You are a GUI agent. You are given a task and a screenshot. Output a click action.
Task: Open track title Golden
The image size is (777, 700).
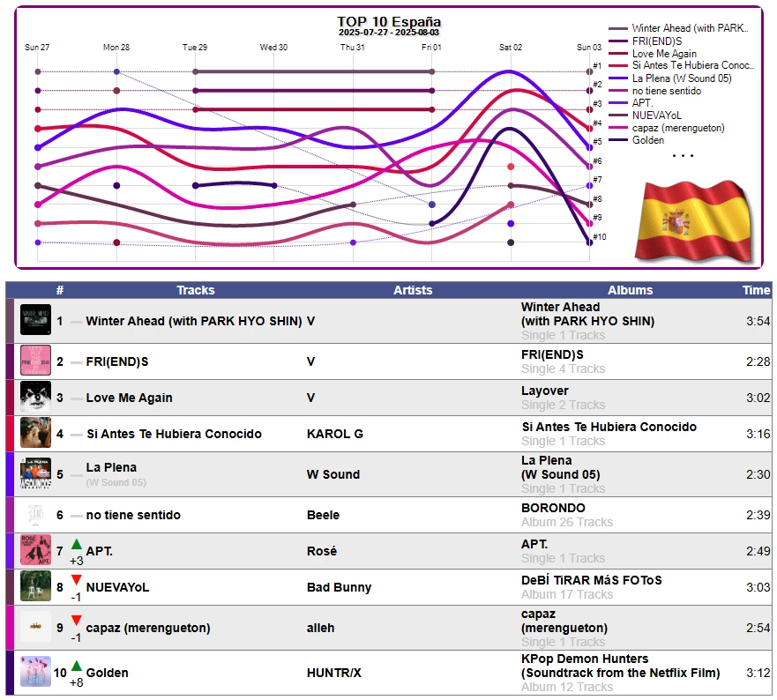[107, 673]
